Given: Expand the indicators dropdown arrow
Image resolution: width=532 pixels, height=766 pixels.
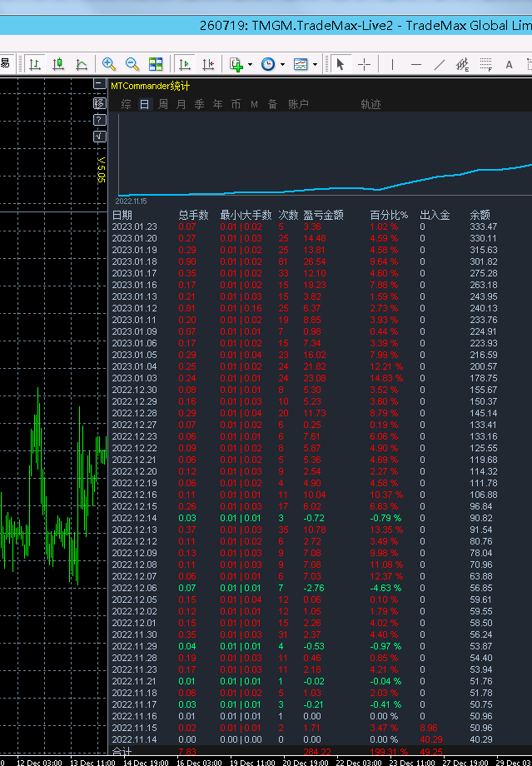Looking at the screenshot, I should click(x=250, y=64).
